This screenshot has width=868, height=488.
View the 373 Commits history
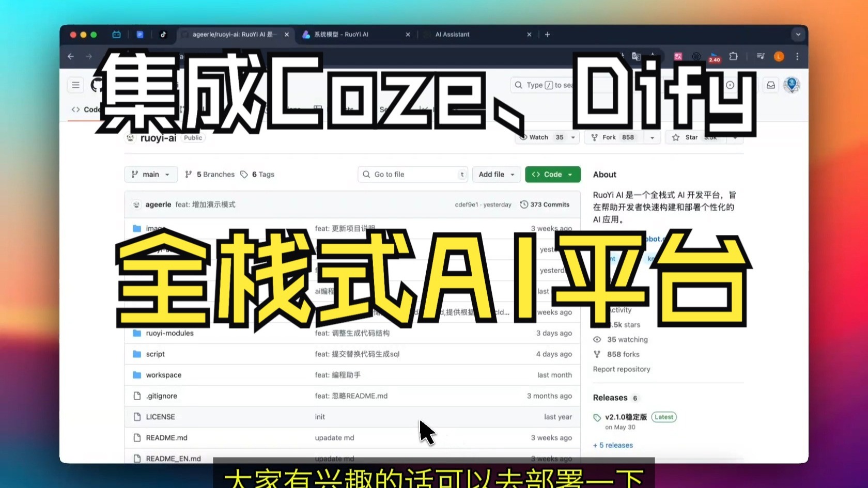[545, 204]
